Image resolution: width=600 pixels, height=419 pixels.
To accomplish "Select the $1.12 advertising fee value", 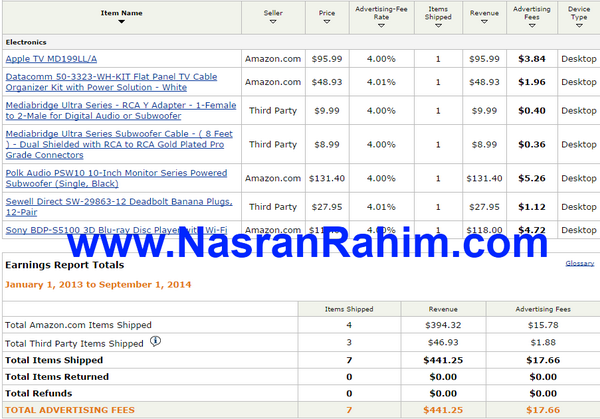I will (532, 207).
